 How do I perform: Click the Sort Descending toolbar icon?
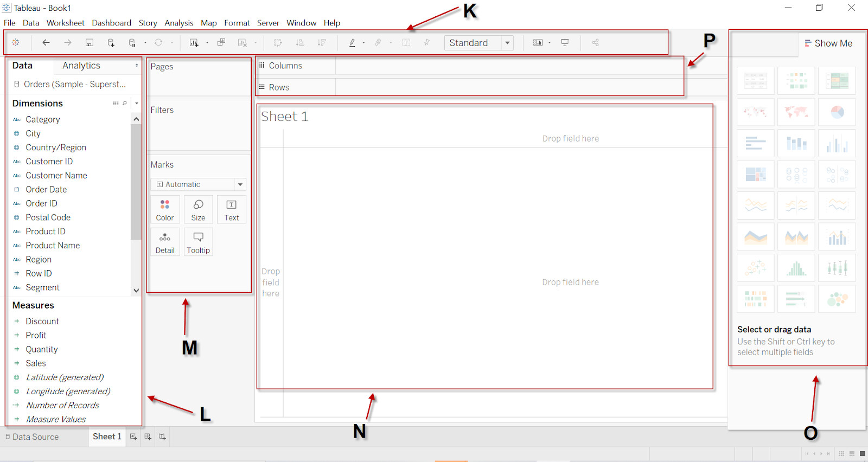(x=322, y=42)
